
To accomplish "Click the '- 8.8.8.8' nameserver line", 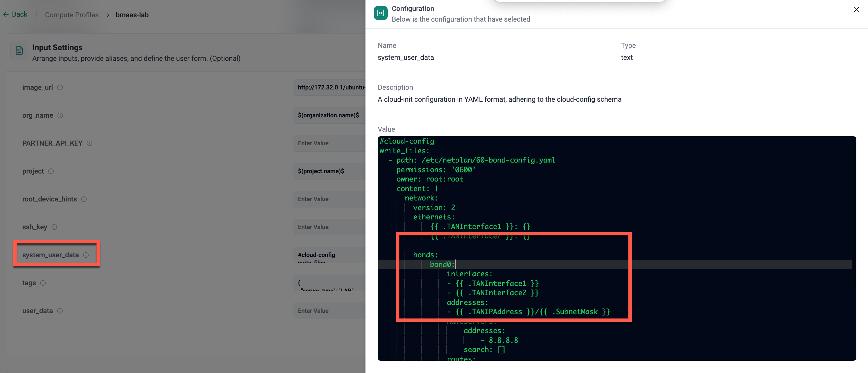I will point(499,340).
